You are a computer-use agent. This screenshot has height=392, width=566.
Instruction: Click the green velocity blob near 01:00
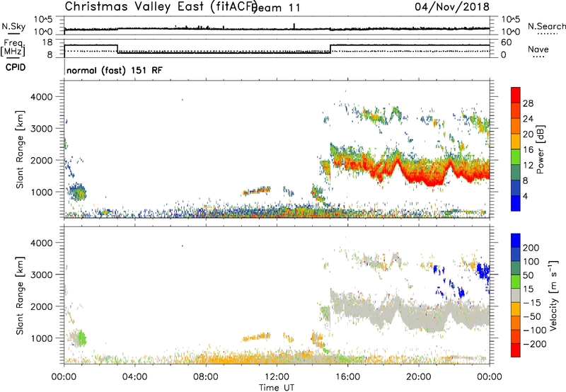[82, 338]
